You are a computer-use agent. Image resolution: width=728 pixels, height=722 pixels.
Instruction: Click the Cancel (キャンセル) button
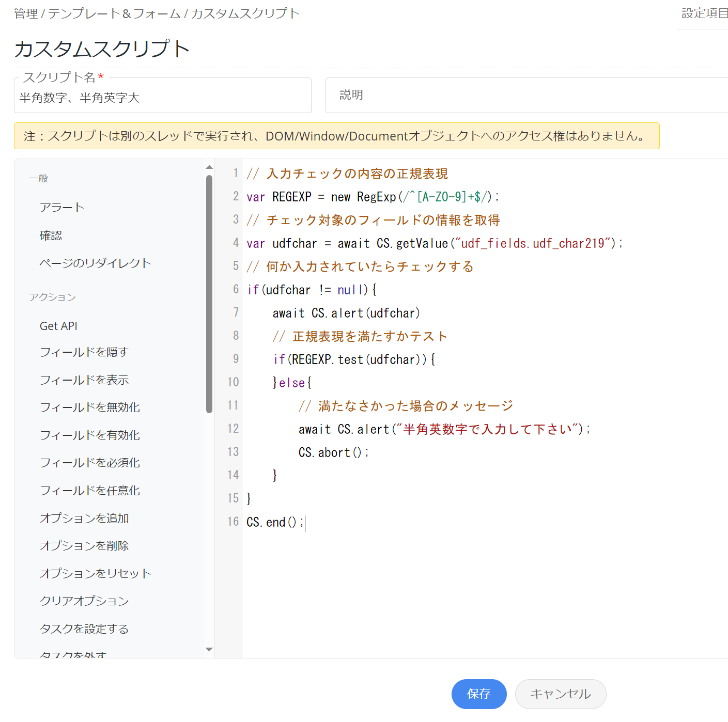pos(560,694)
